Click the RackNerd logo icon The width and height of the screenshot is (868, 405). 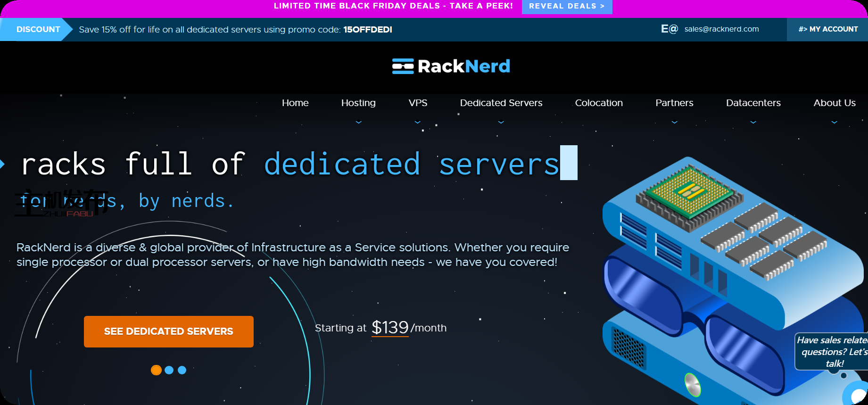point(403,66)
